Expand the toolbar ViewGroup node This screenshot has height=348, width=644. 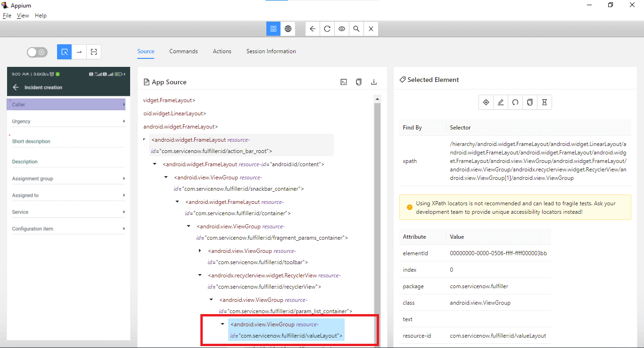[x=200, y=251]
